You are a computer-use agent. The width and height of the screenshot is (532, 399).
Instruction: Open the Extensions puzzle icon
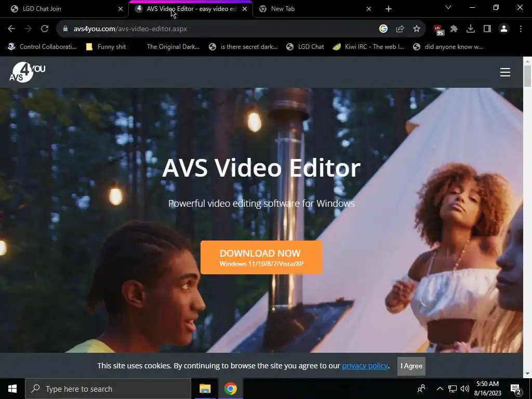pos(454,29)
